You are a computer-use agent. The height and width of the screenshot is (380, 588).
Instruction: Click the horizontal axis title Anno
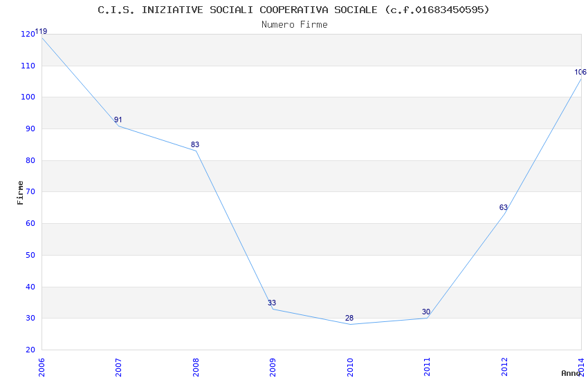(x=571, y=373)
